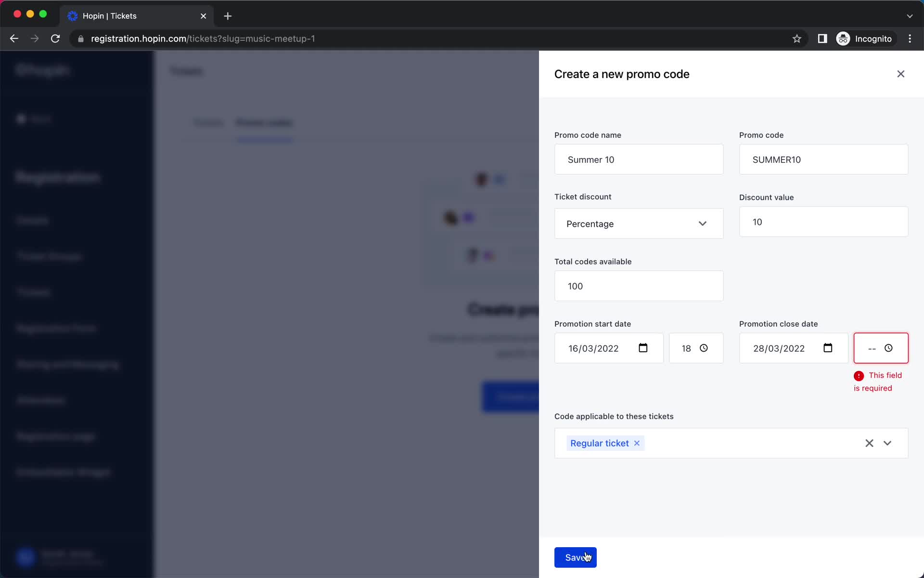Click the Regular ticket tag label
924x578 pixels.
coord(599,443)
